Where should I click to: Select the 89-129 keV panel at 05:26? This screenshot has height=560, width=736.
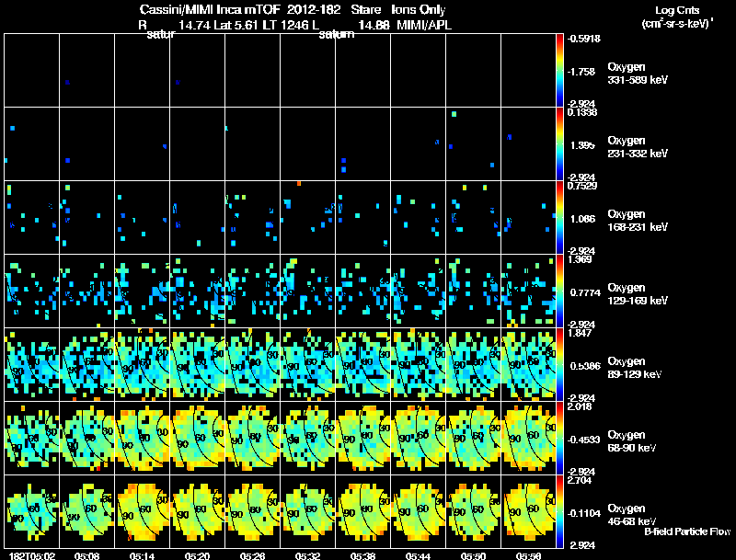point(252,364)
